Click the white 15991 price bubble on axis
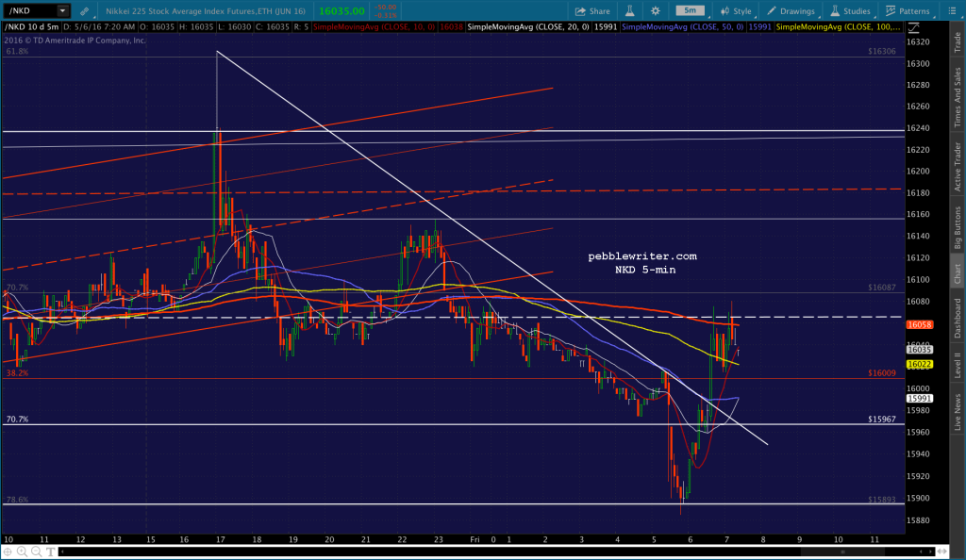966x560 pixels. point(919,398)
